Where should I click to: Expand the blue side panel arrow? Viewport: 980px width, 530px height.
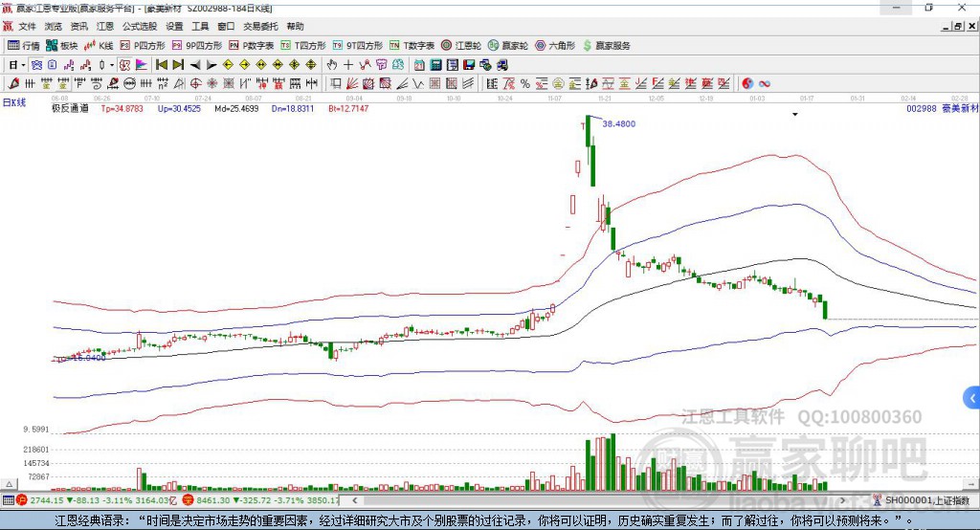click(x=972, y=398)
